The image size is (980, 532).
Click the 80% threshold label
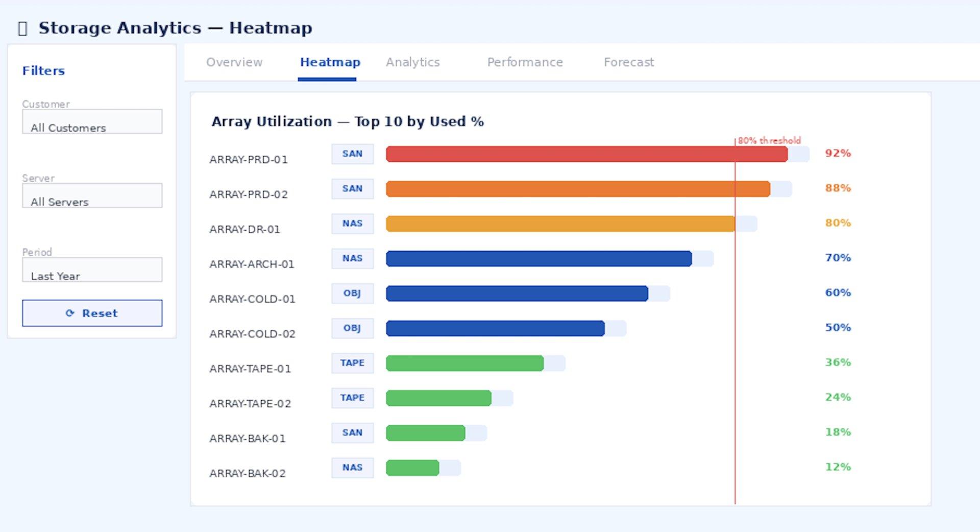769,140
